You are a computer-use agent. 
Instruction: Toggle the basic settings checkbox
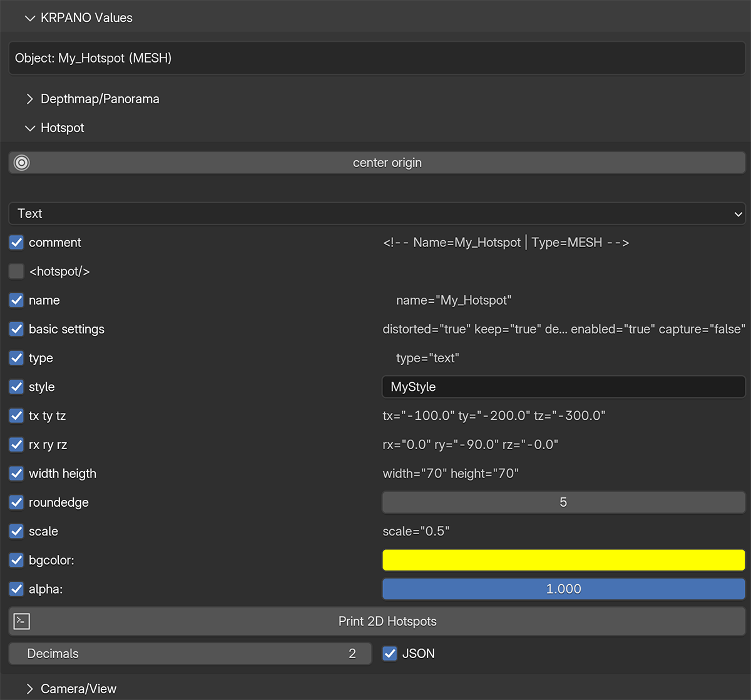[17, 329]
